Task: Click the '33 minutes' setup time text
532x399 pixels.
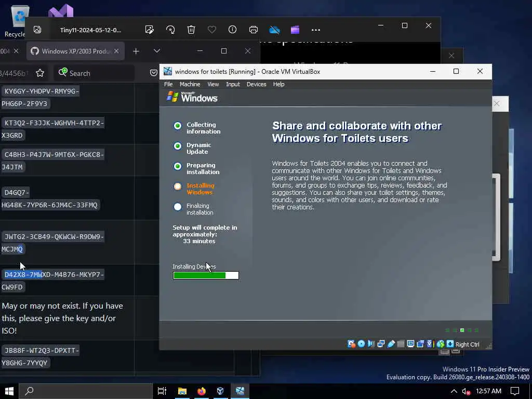Action: click(199, 241)
